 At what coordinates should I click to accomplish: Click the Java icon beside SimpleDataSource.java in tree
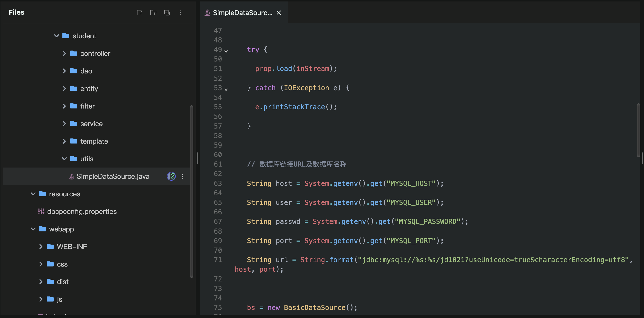click(x=71, y=176)
